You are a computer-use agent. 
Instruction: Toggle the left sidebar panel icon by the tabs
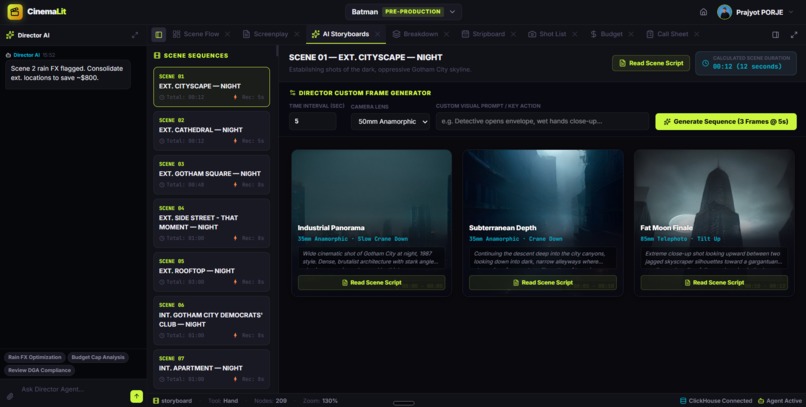(x=158, y=34)
